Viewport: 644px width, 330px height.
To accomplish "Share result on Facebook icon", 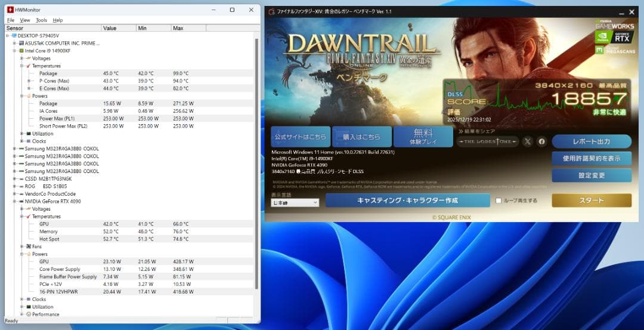I will click(541, 141).
